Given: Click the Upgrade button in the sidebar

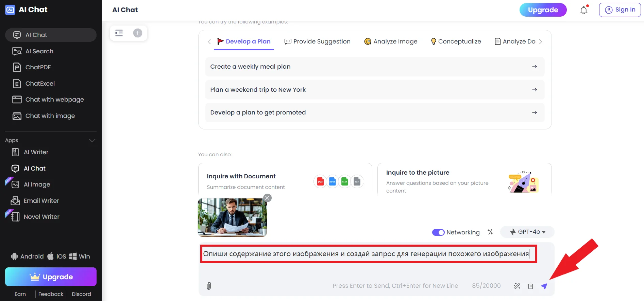Looking at the screenshot, I should click(51, 277).
